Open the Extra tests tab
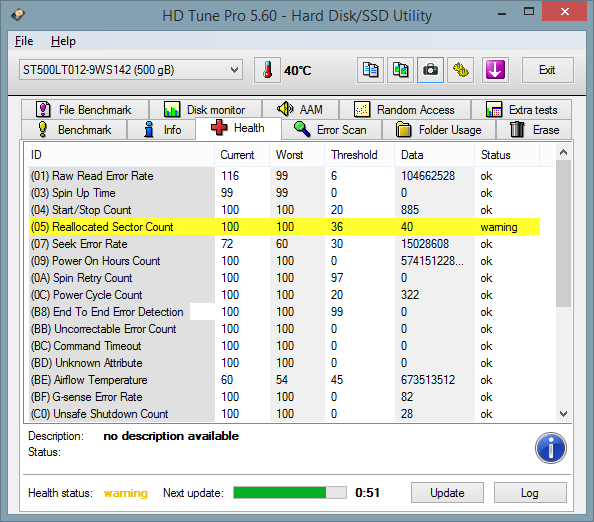The height and width of the screenshot is (522, 594). 521,110
